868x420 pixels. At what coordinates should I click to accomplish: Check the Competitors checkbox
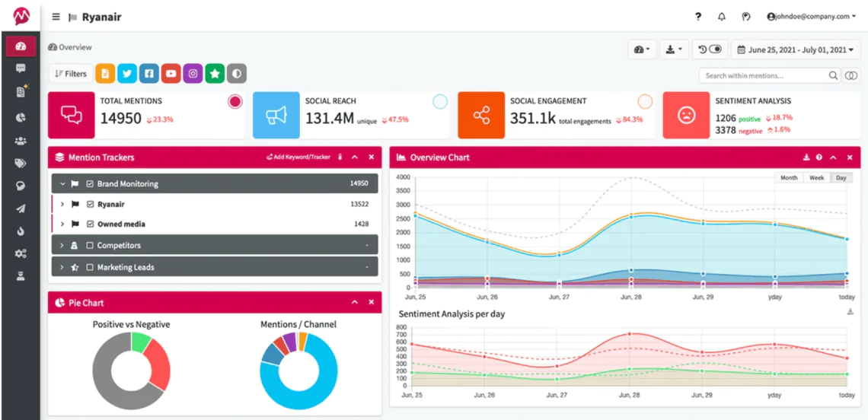pyautogui.click(x=91, y=246)
